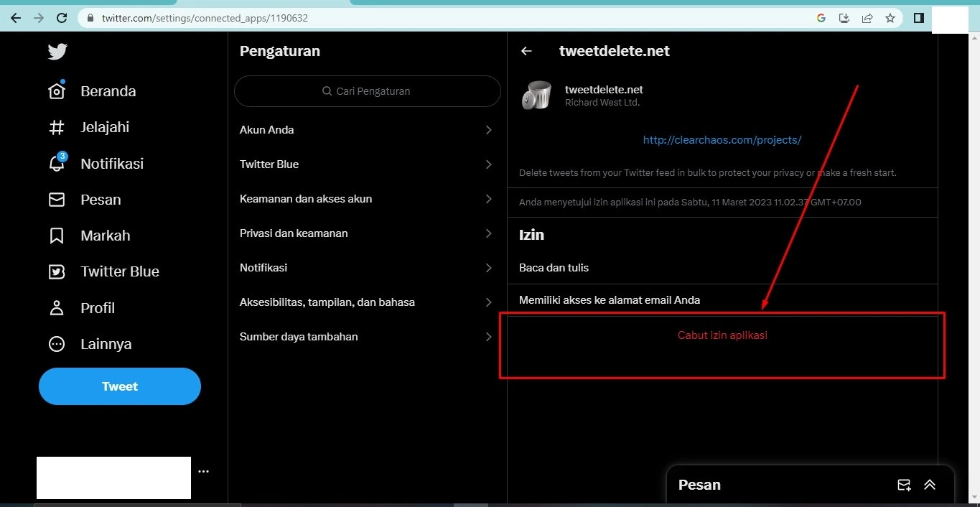Click browser back arrow
This screenshot has height=507, width=980.
coord(16,18)
